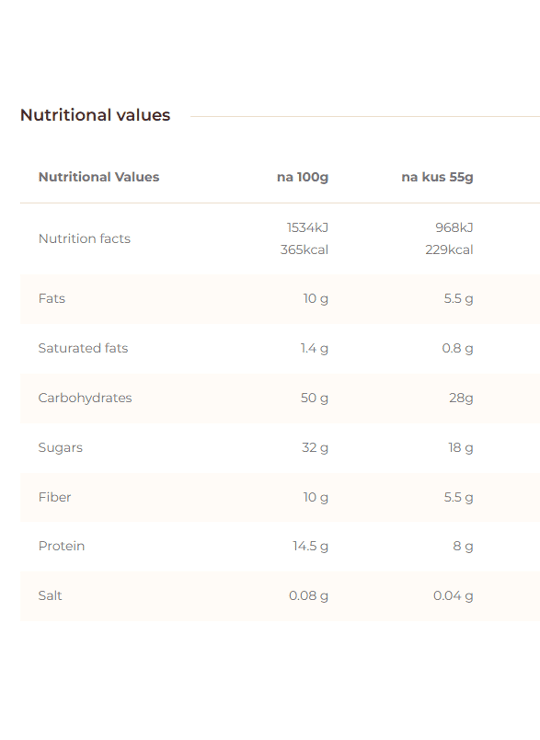540x740 pixels.
Task: Select the 0.04 g salt per piece value
Action: [453, 596]
